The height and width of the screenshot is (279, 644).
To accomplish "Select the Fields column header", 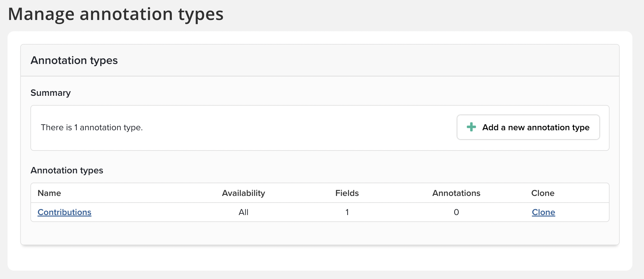I will click(347, 193).
